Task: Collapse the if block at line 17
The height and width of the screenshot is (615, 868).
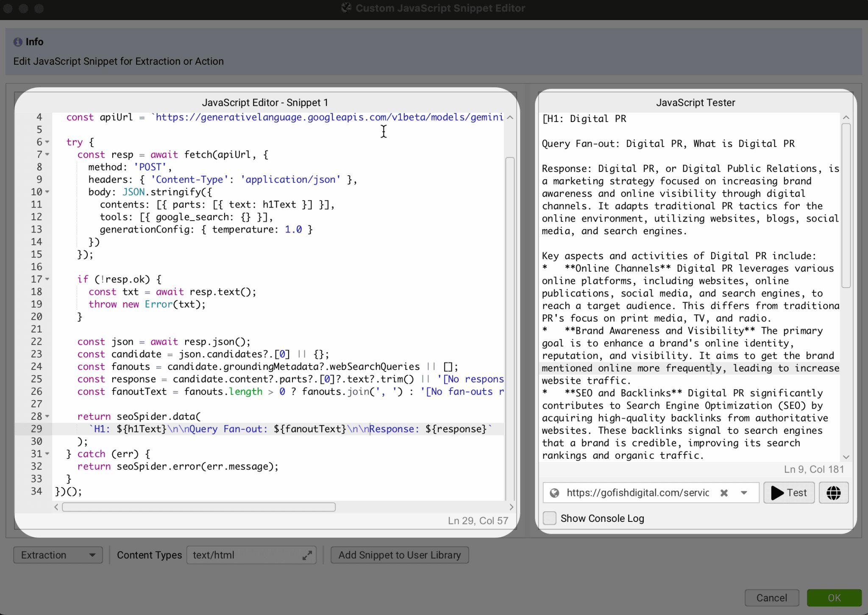Action: [47, 279]
